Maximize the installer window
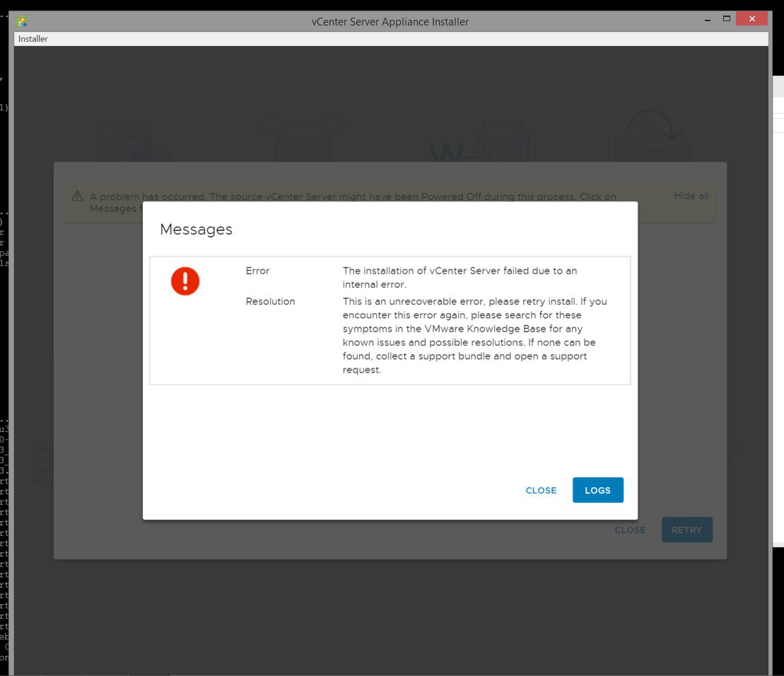Viewport: 784px width, 676px height. point(727,19)
